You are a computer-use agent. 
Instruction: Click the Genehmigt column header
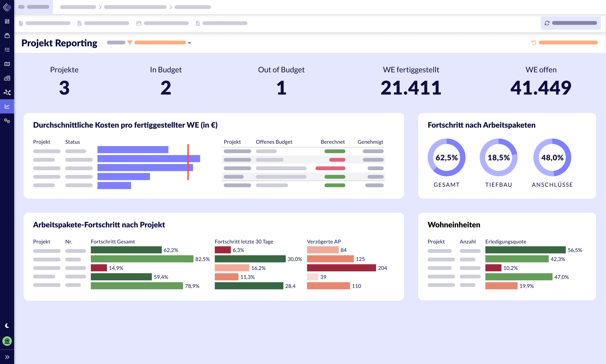click(370, 142)
